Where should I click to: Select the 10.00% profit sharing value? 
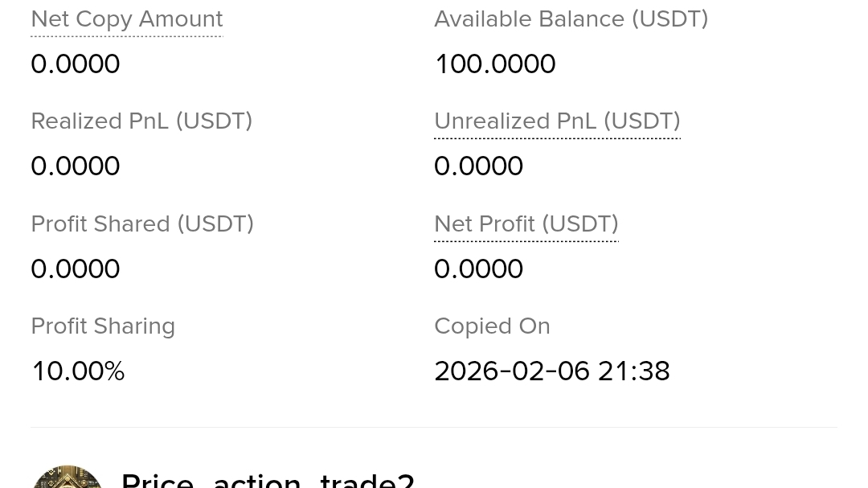click(x=77, y=371)
